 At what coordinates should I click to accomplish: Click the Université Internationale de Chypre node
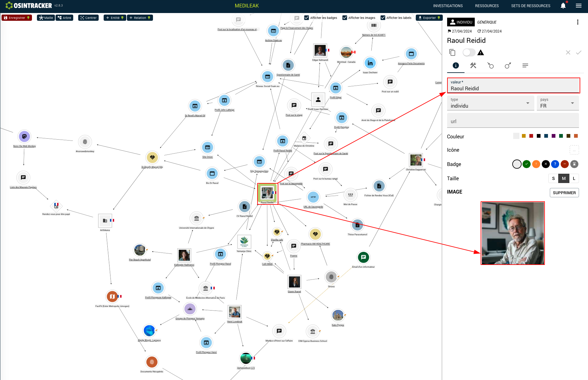(x=196, y=218)
